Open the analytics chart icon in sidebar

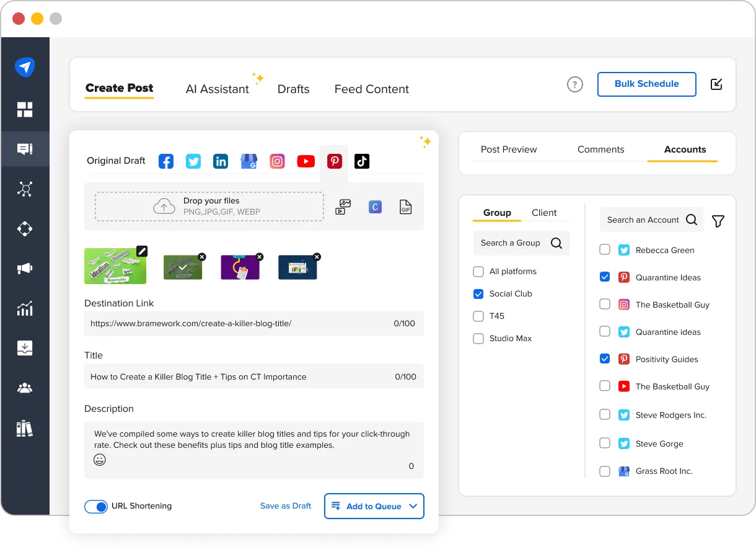(25, 308)
